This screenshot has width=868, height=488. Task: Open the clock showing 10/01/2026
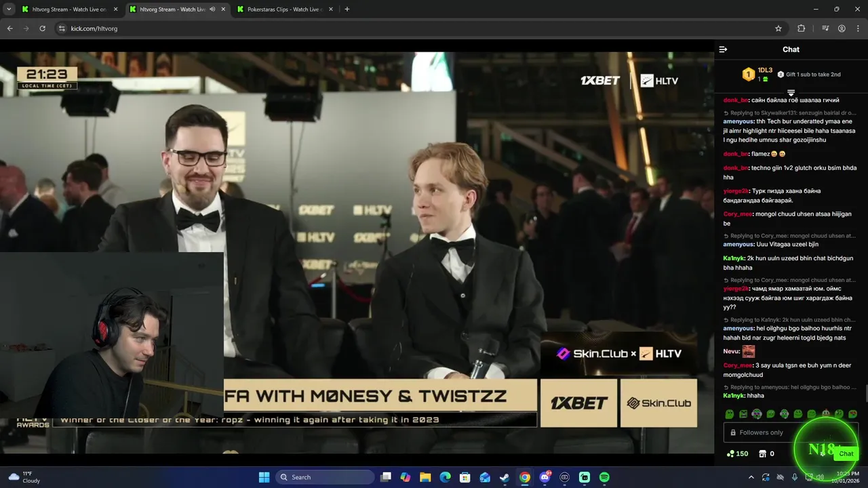pyautogui.click(x=847, y=477)
